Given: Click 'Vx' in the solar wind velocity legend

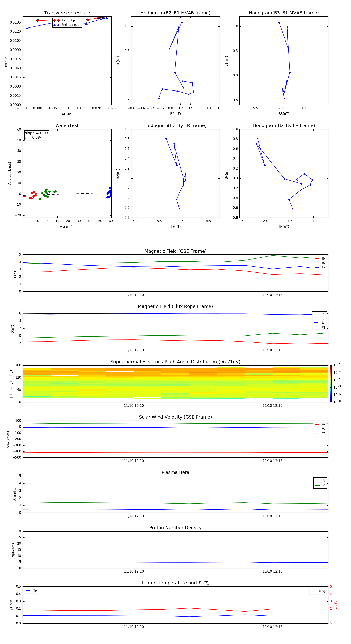Looking at the screenshot, I should (320, 424).
